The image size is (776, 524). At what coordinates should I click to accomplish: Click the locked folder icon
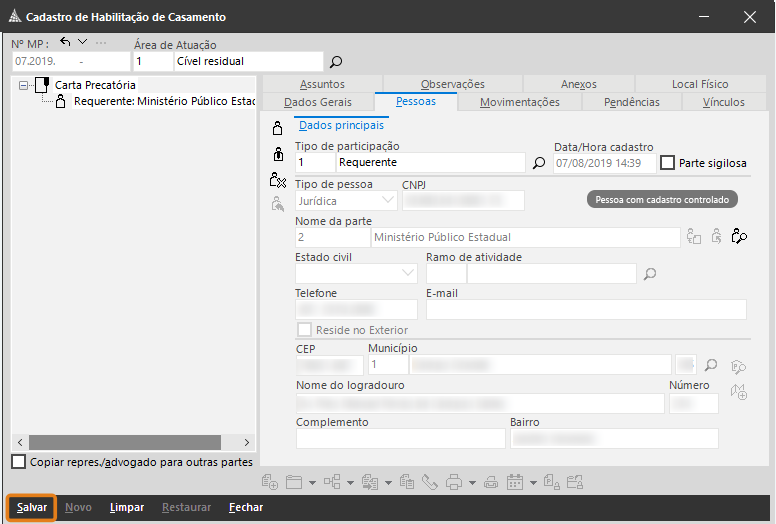coord(575,482)
